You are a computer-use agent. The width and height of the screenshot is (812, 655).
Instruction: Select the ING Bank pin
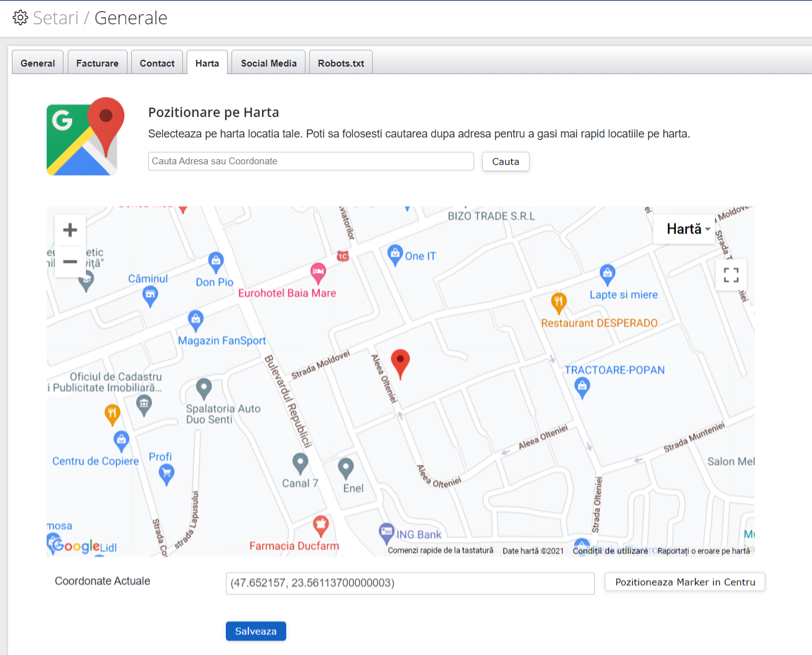click(386, 534)
